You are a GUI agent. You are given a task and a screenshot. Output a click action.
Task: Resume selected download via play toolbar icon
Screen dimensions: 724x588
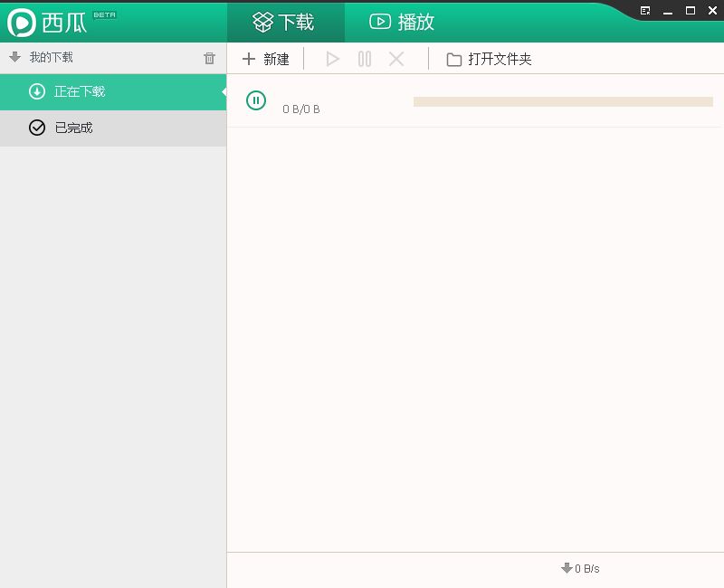point(332,59)
